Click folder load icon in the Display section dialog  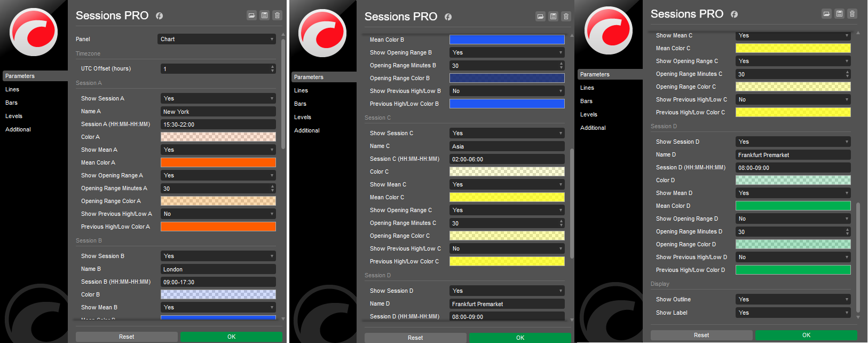point(826,14)
